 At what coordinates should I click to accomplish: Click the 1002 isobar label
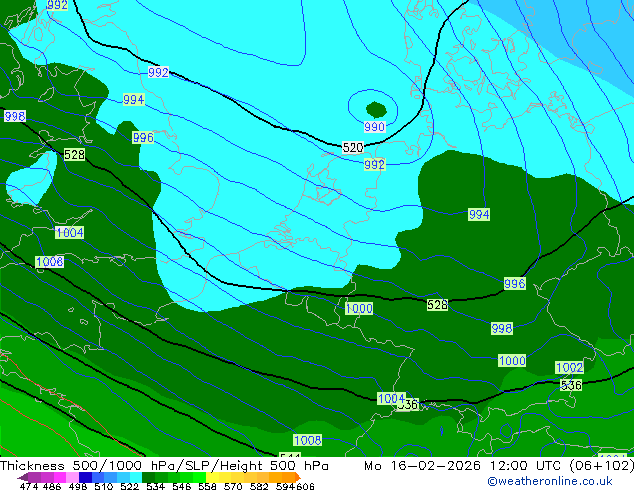pos(569,368)
